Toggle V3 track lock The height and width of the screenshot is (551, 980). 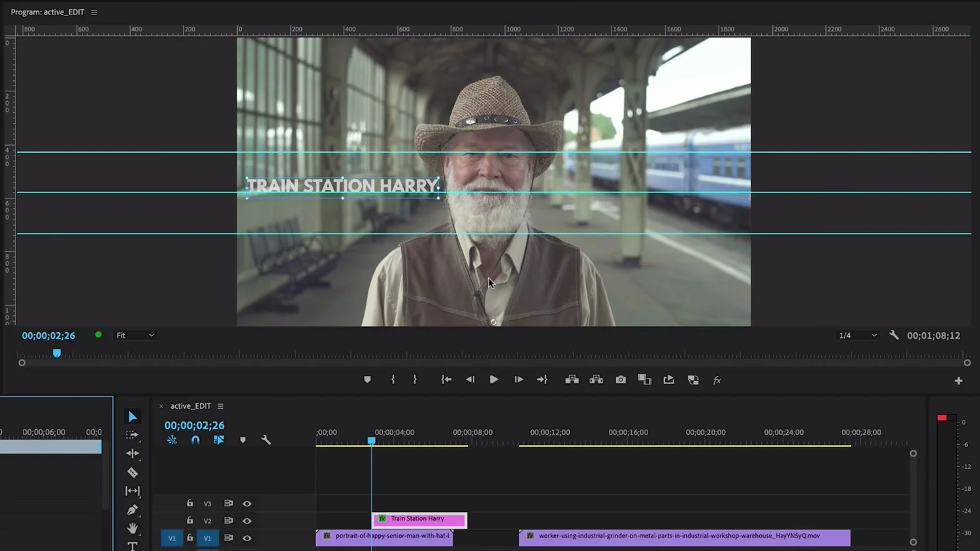(x=190, y=503)
